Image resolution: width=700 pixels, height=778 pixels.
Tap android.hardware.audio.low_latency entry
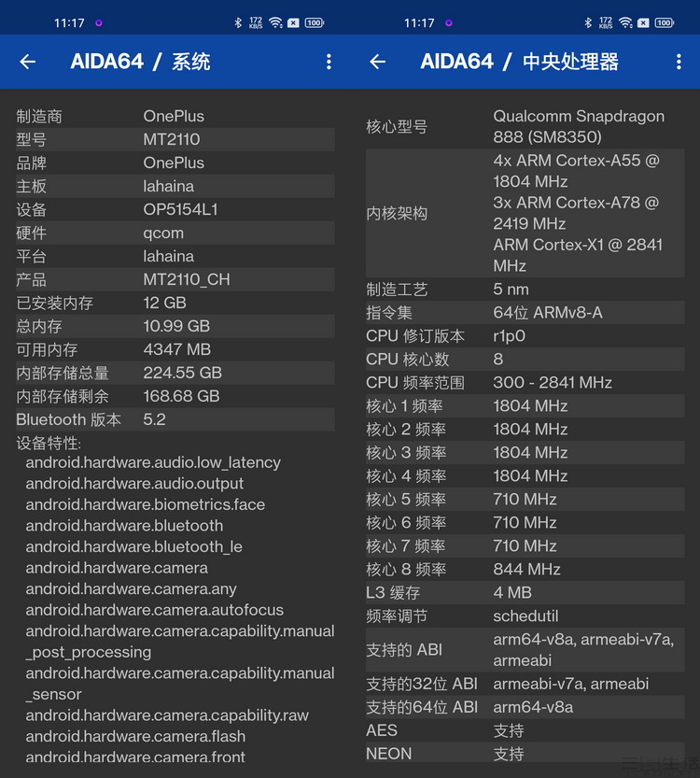[x=153, y=462]
